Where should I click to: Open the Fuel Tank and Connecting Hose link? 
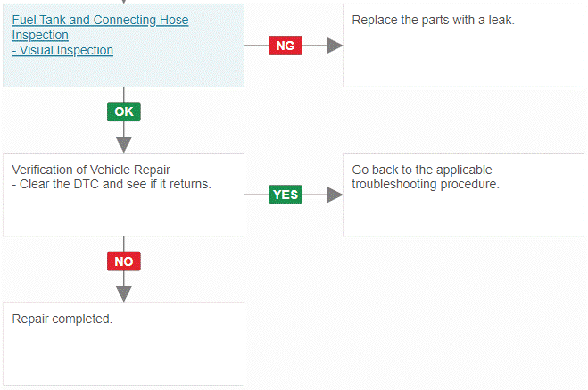[x=100, y=27]
